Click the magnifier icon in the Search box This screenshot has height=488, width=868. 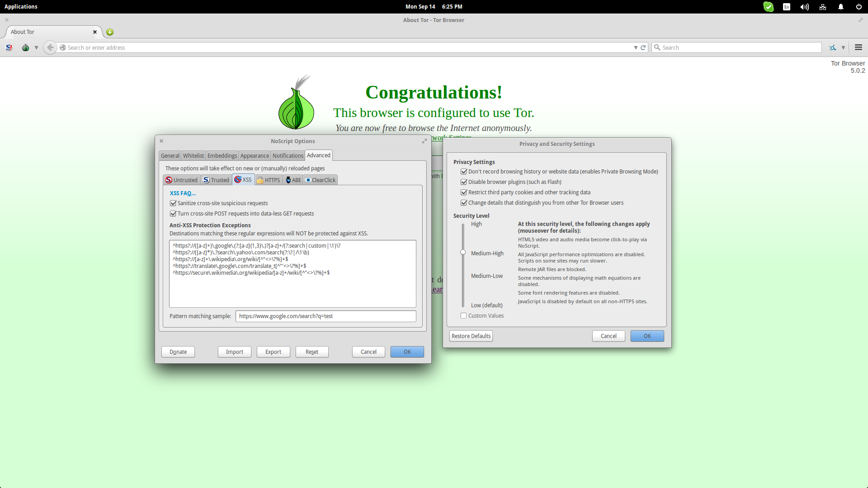coord(657,47)
